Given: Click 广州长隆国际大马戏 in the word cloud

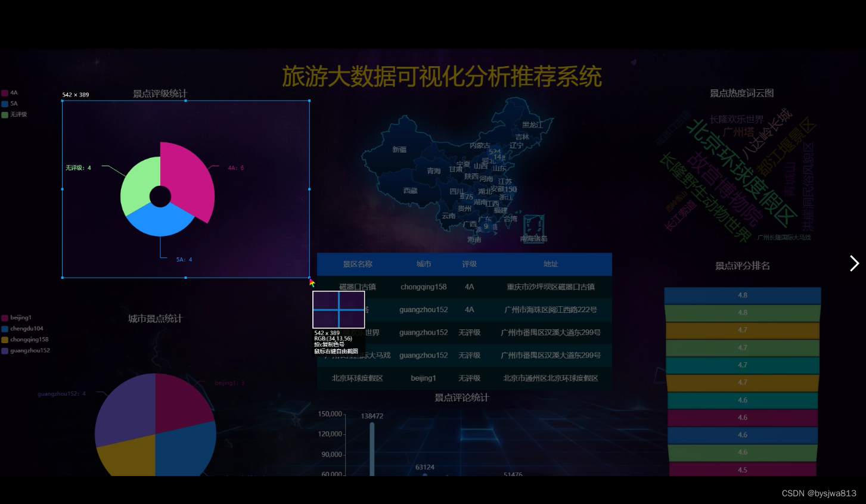Looking at the screenshot, I should pyautogui.click(x=784, y=237).
